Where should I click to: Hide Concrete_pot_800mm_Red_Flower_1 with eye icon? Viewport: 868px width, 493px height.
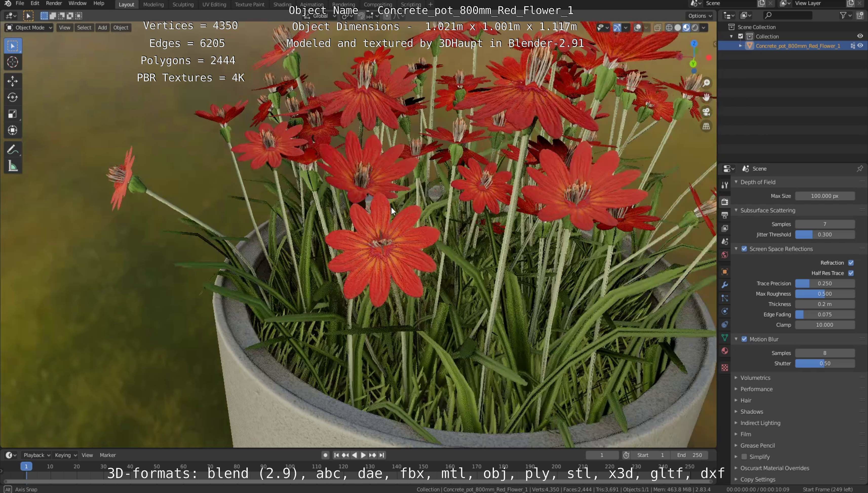coord(860,46)
